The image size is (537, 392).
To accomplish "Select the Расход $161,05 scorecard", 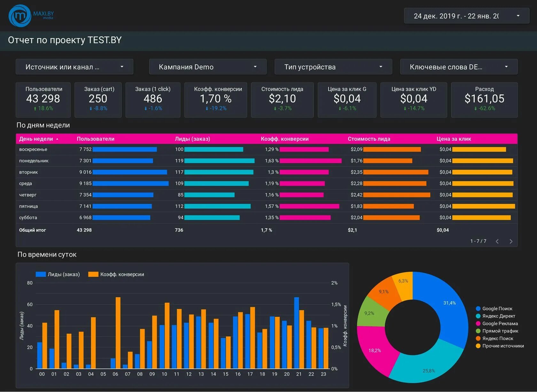I will tap(484, 100).
